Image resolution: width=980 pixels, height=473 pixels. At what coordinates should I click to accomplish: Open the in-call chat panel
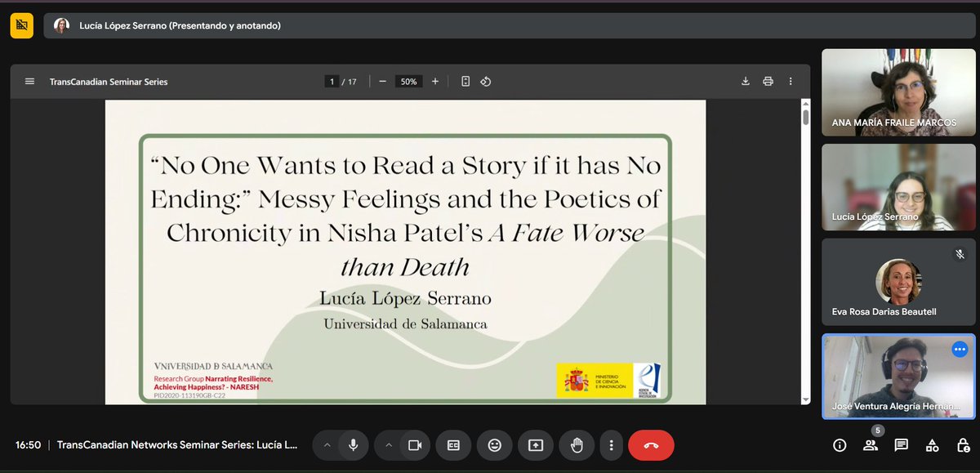901,445
